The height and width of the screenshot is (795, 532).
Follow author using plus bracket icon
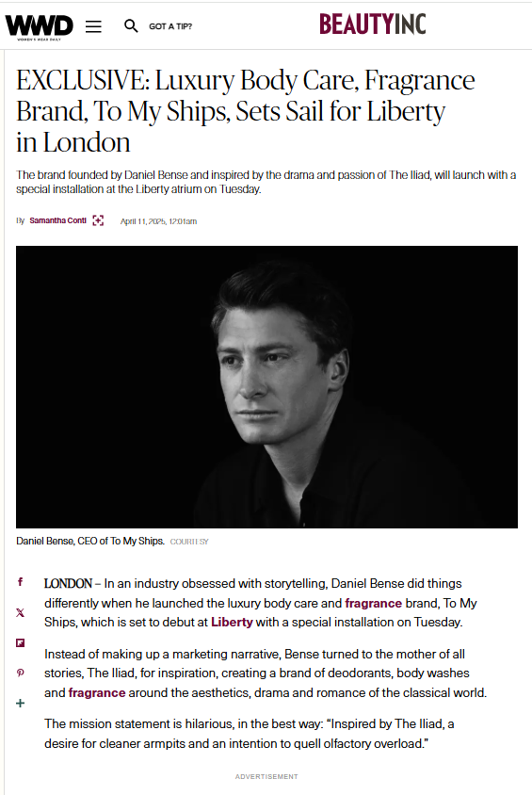pyautogui.click(x=98, y=220)
